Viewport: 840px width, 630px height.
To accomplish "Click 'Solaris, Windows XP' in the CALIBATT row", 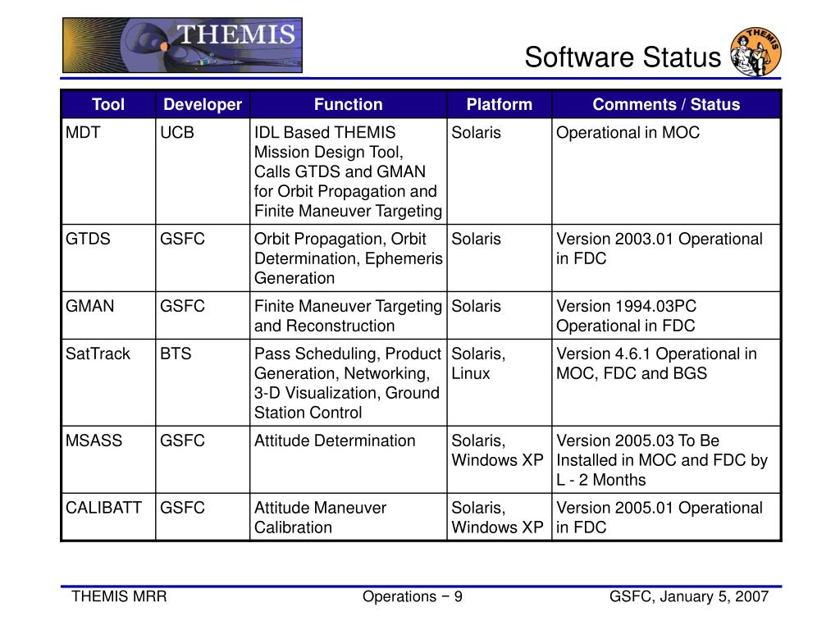I will (500, 517).
